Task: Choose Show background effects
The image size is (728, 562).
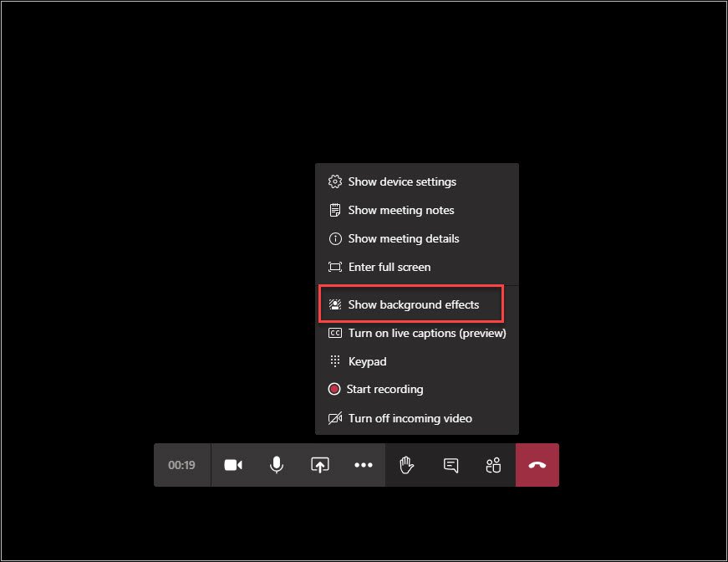Action: 416,304
